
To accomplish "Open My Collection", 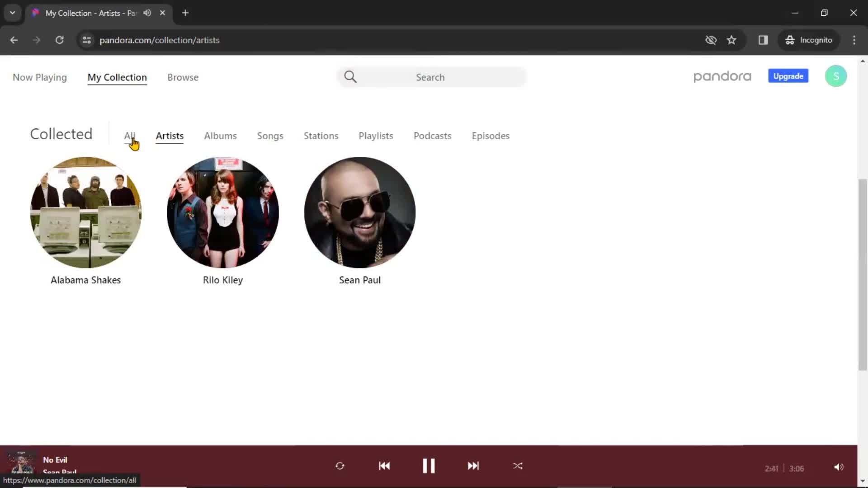I will point(117,77).
